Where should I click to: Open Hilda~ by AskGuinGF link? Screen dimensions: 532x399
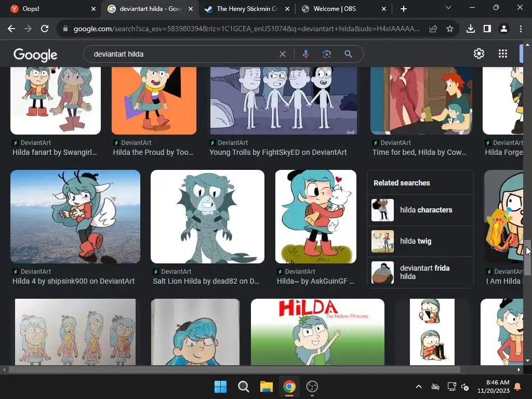point(315,281)
